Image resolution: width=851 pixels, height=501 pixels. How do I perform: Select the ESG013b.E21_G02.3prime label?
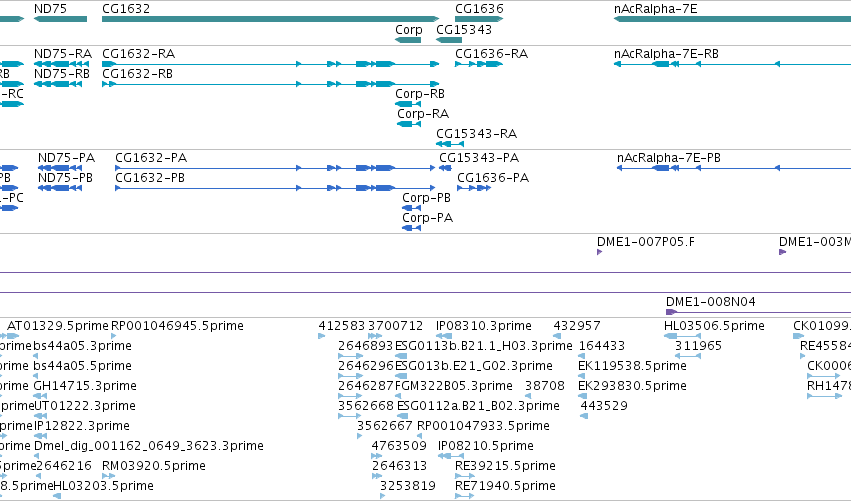[x=474, y=366]
